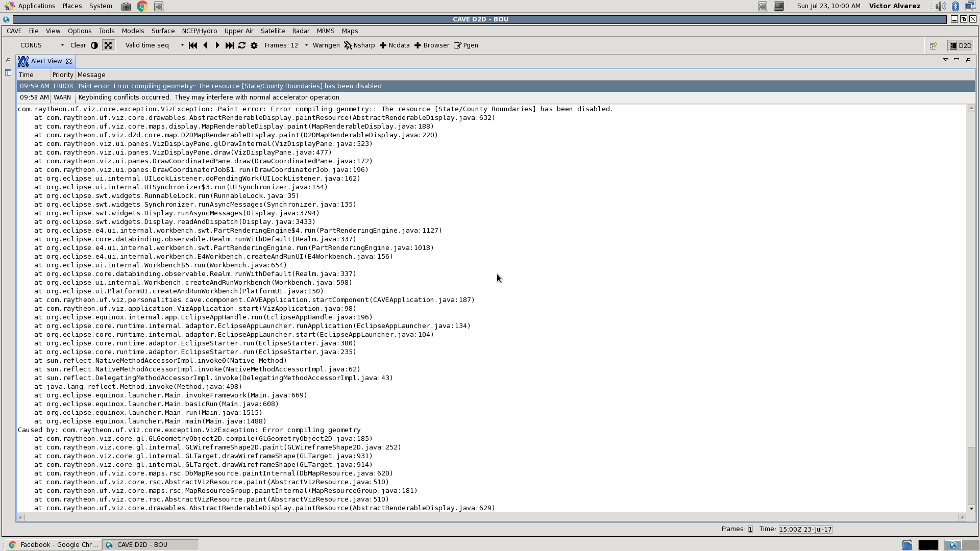Expand the CONUS scale dropdown

pos(62,45)
